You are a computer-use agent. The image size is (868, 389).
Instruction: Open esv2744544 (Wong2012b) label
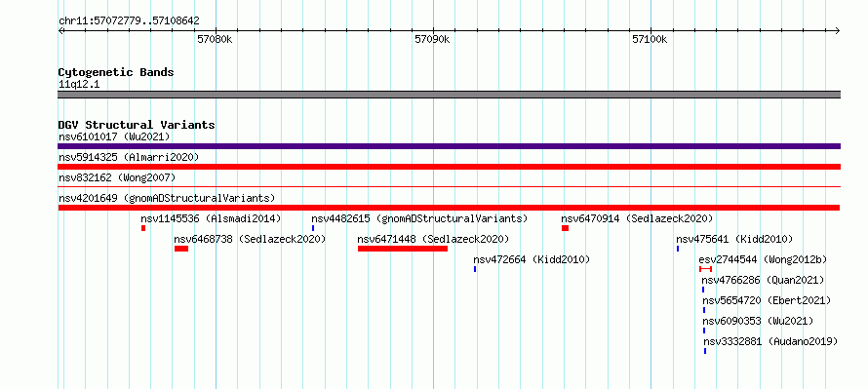coord(763,259)
